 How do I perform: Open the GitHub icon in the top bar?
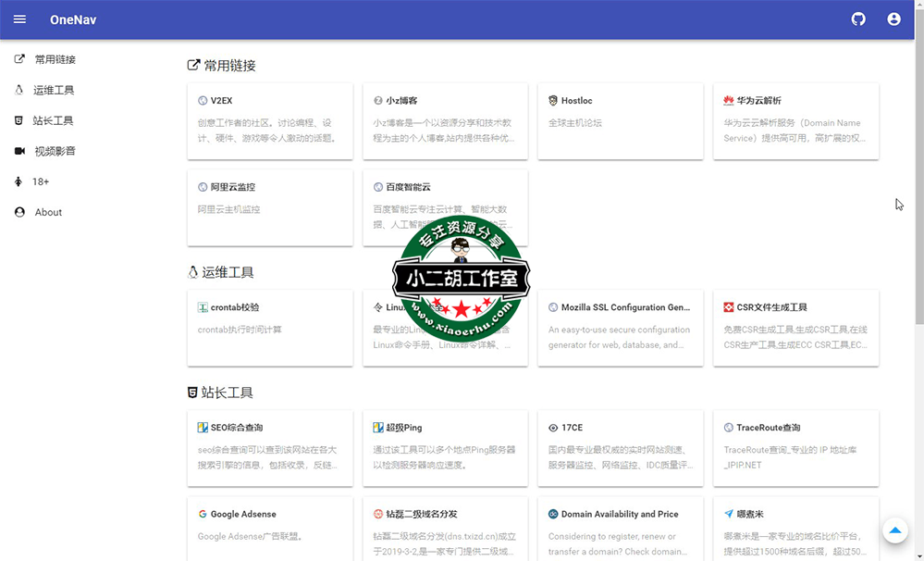858,19
